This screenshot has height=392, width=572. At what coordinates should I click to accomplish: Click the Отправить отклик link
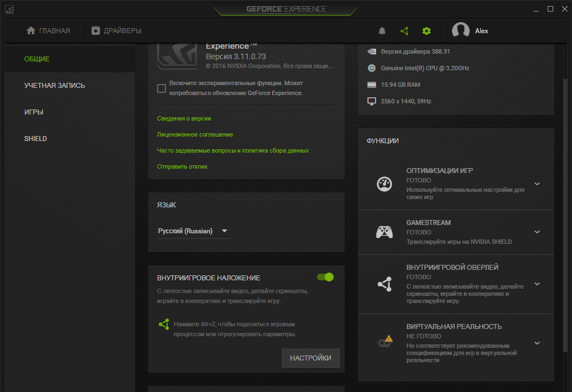pos(182,166)
